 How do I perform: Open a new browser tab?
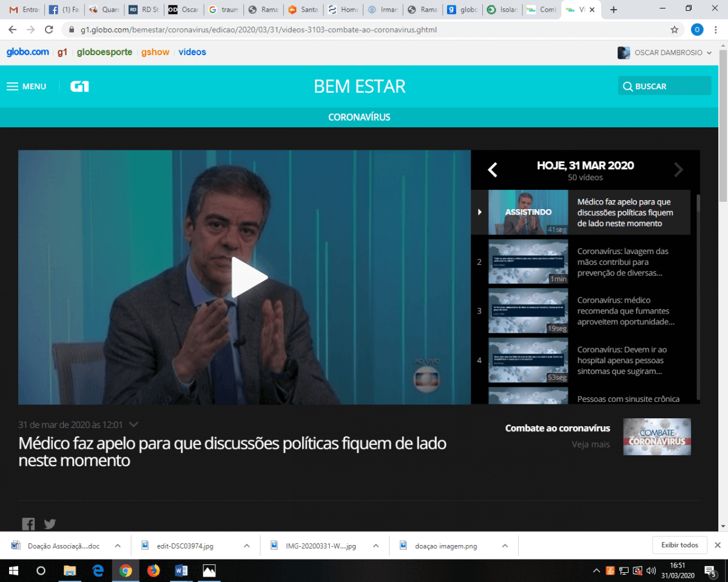613,10
